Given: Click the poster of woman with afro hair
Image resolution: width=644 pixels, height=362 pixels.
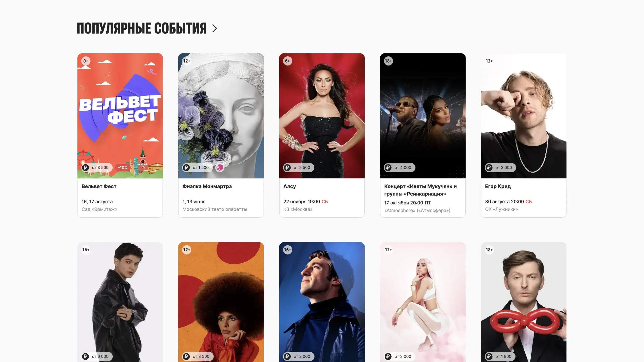Looking at the screenshot, I should coord(221,302).
